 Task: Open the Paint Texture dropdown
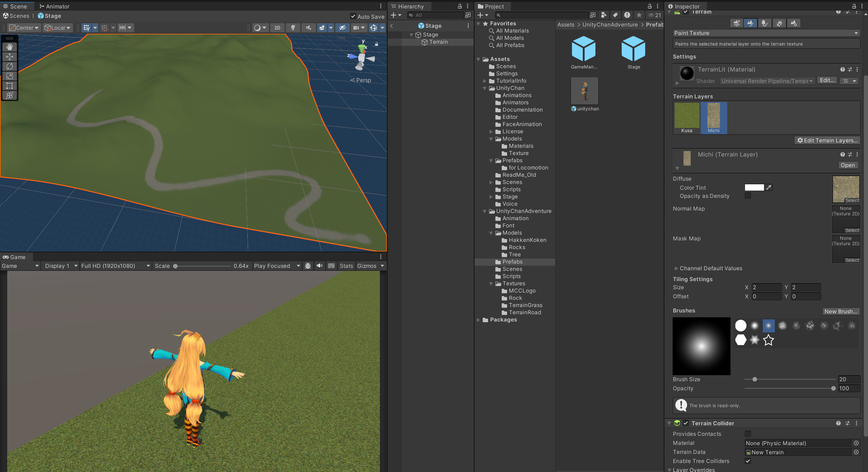pos(765,33)
